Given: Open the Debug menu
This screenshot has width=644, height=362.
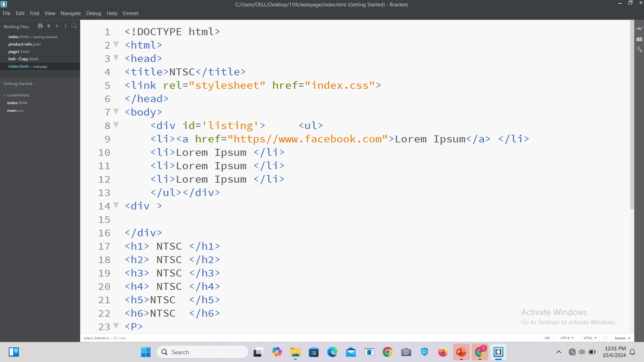Looking at the screenshot, I should [94, 13].
